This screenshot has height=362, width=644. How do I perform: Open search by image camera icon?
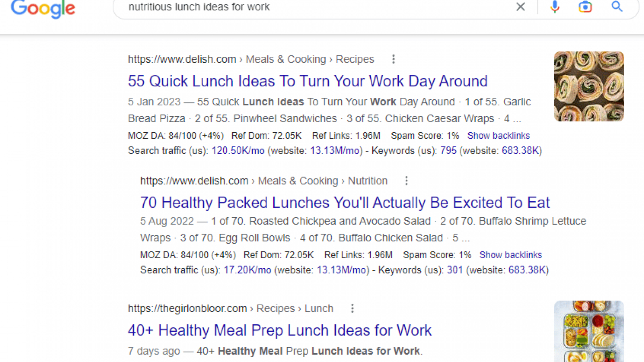585,6
